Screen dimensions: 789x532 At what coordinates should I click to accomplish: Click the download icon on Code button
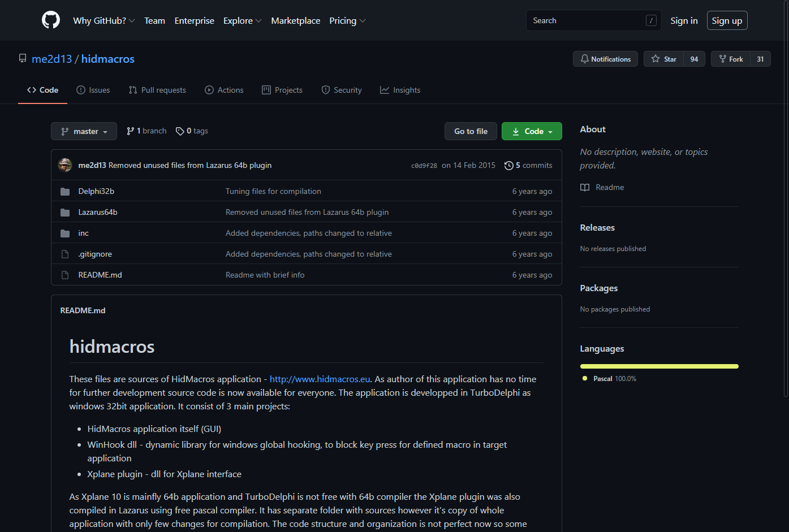tap(516, 132)
